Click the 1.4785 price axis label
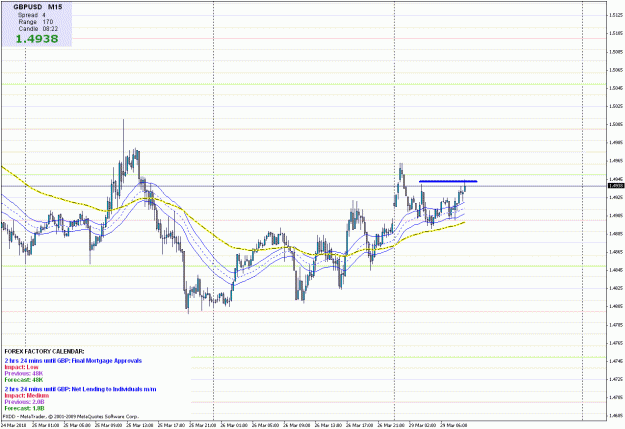The height and width of the screenshot is (429, 625). (x=616, y=325)
